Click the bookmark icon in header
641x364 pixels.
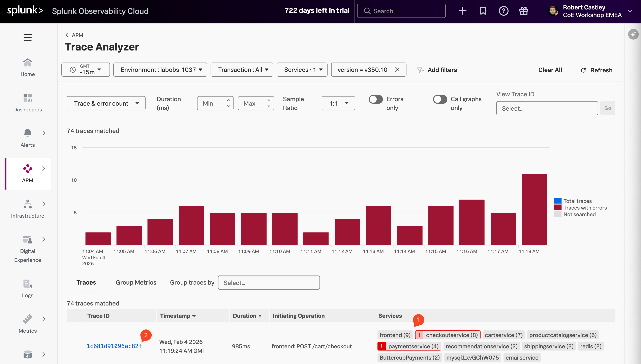483,11
